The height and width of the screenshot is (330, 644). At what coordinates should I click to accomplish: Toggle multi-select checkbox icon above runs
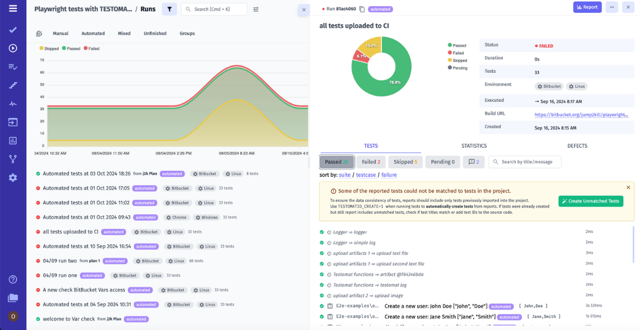(39, 34)
